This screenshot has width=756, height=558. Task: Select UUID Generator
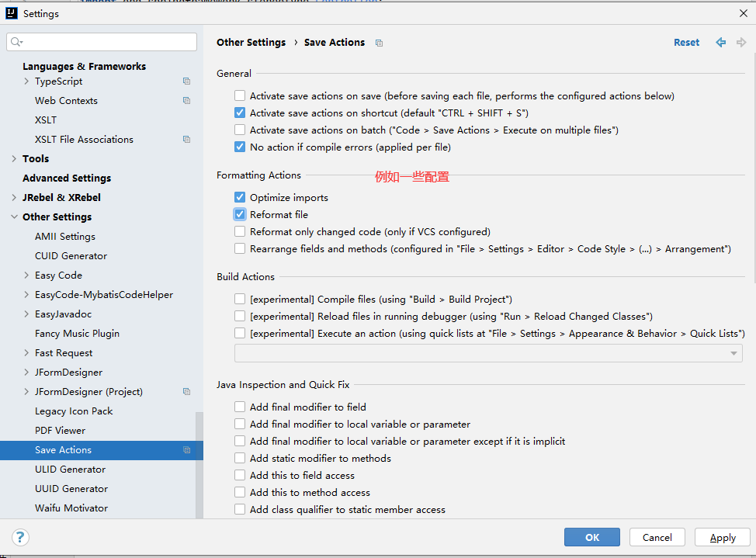pyautogui.click(x=71, y=489)
